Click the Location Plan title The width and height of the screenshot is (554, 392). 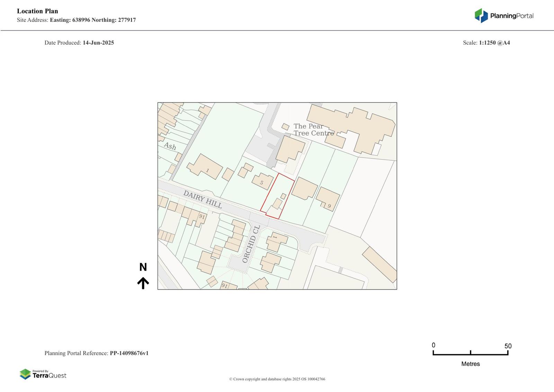(x=37, y=11)
